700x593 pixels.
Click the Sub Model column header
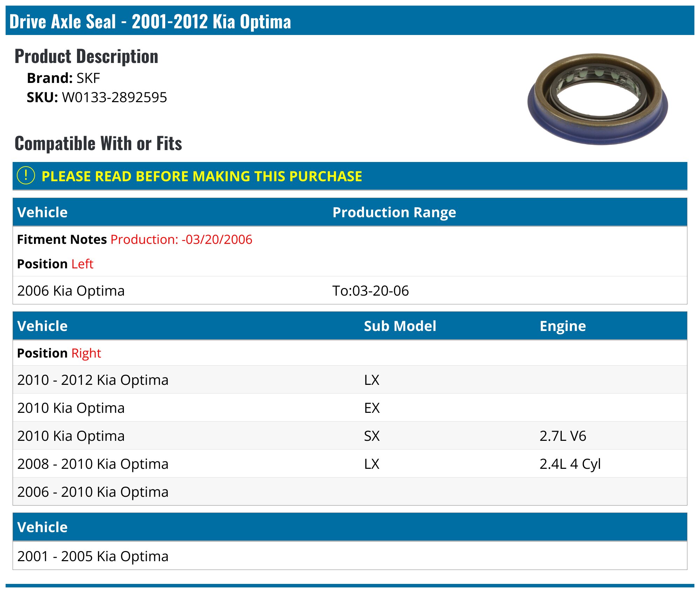point(400,326)
